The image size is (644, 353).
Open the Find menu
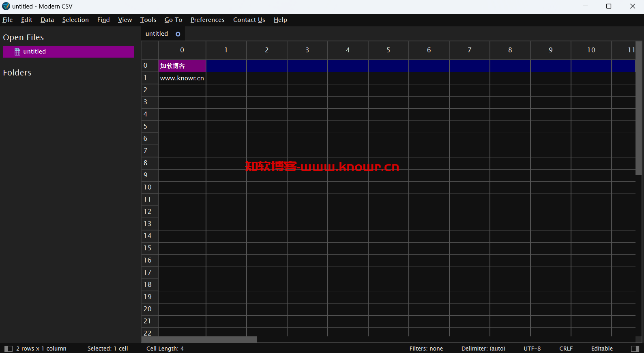(103, 20)
